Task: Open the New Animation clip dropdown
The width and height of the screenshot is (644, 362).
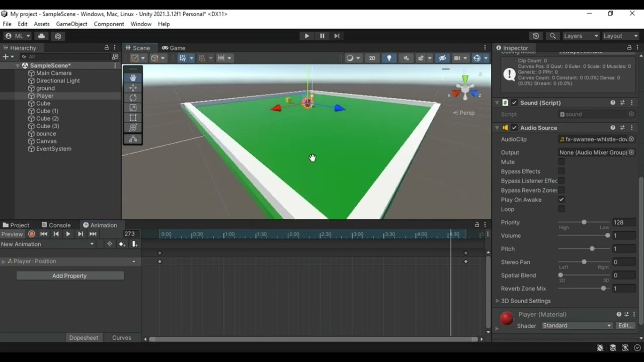Action: [x=48, y=244]
